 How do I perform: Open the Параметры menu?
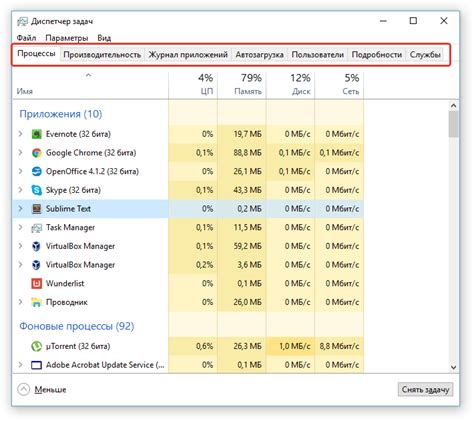[67, 38]
